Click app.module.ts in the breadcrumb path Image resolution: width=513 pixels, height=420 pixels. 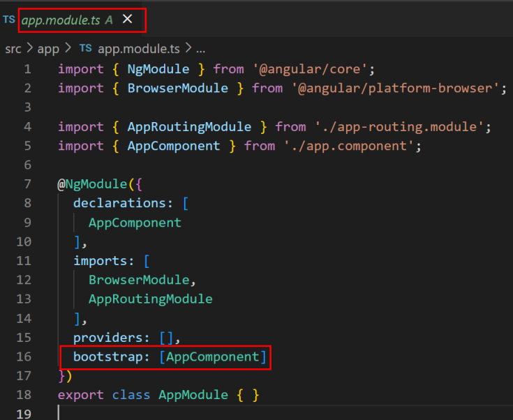tap(139, 49)
